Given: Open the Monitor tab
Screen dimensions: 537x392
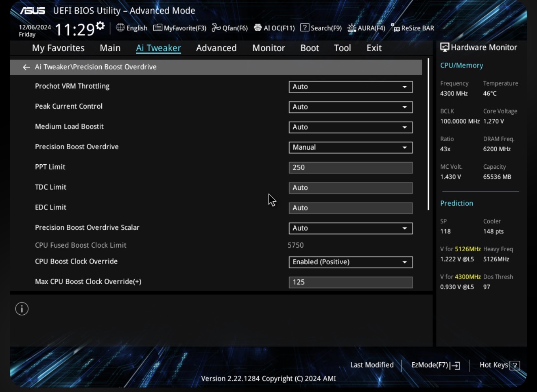Looking at the screenshot, I should click(268, 48).
